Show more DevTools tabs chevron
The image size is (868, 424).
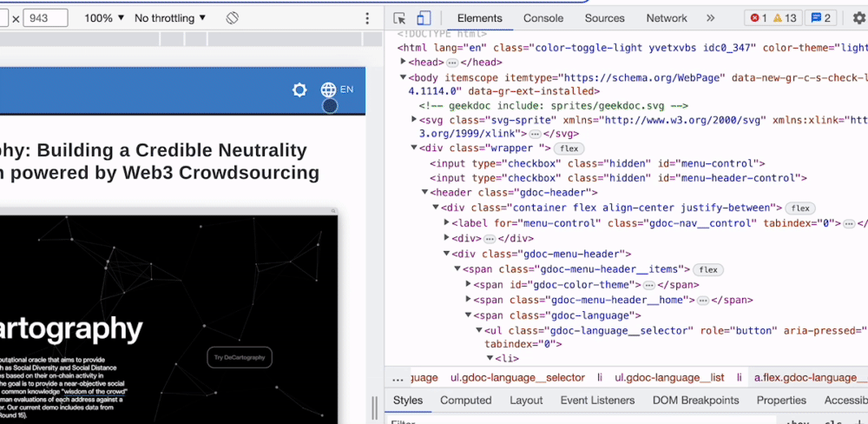point(711,18)
